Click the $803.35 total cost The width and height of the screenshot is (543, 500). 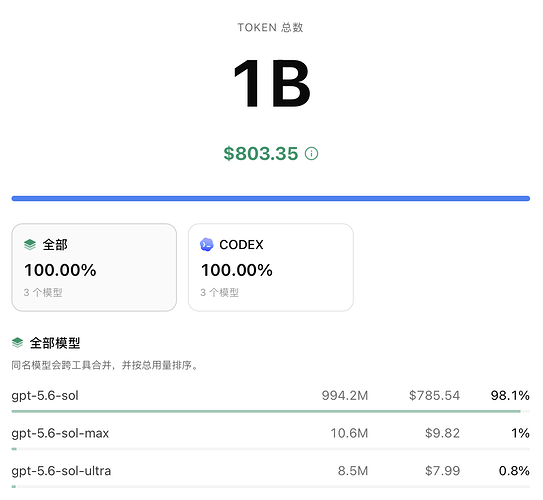tap(261, 153)
